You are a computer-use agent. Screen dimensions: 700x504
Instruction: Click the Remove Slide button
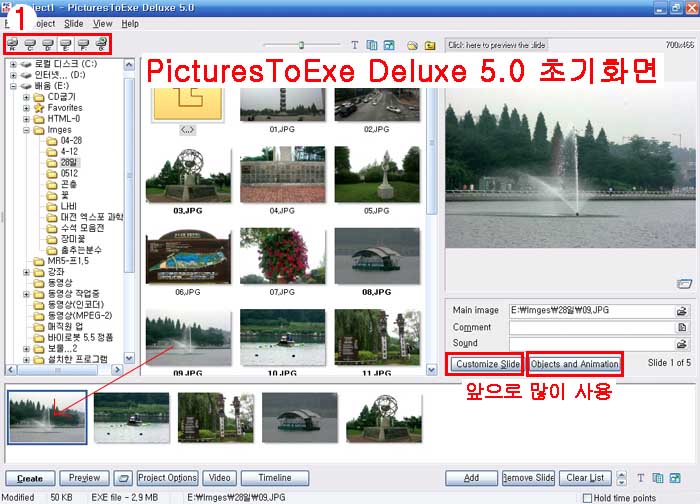coord(529,478)
